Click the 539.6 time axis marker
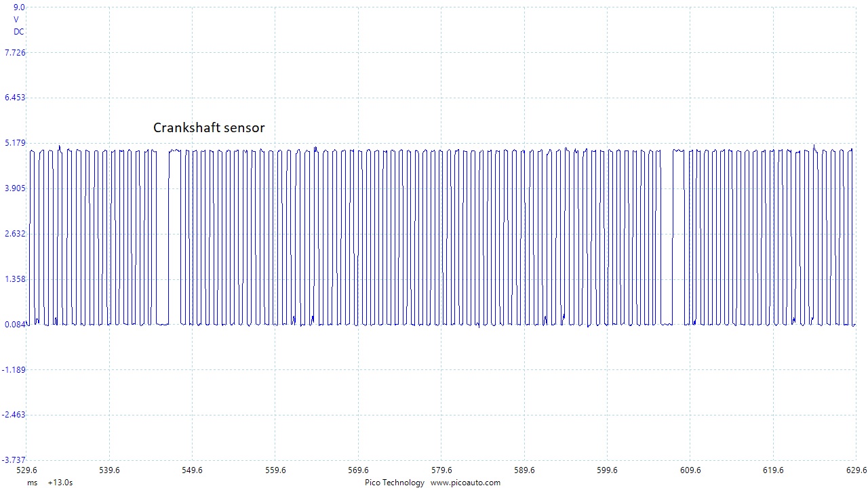 (109, 470)
